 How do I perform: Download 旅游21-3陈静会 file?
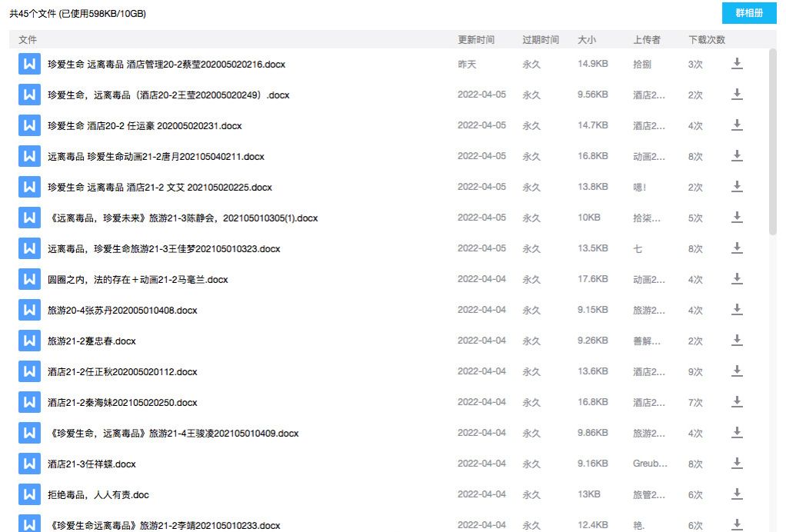point(737,218)
